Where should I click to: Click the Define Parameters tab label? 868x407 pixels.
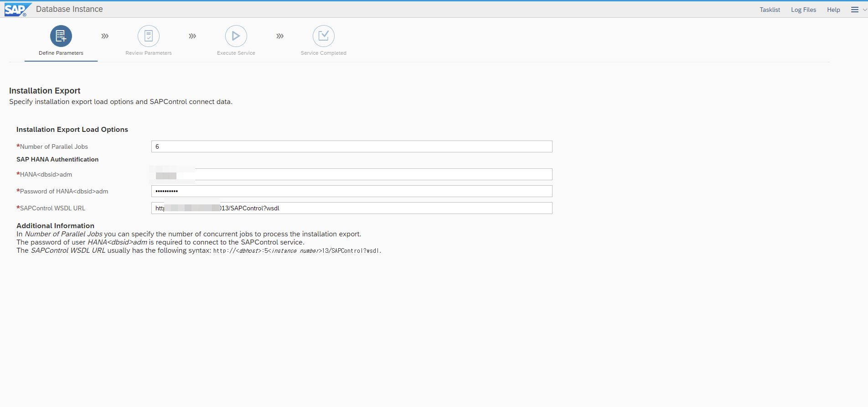pyautogui.click(x=61, y=53)
